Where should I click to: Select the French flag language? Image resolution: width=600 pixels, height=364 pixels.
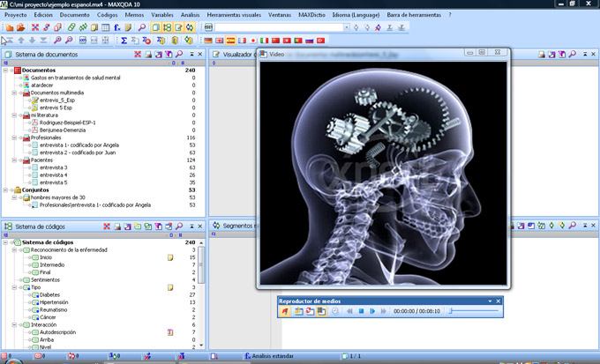(242, 41)
